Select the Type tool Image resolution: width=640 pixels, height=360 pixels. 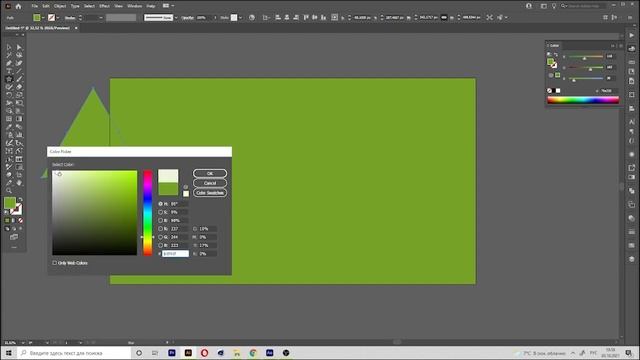(x=9, y=71)
